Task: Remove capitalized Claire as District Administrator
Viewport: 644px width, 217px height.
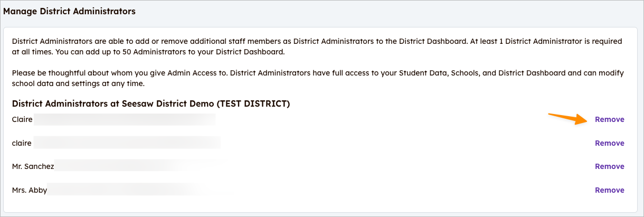Action: (609, 119)
